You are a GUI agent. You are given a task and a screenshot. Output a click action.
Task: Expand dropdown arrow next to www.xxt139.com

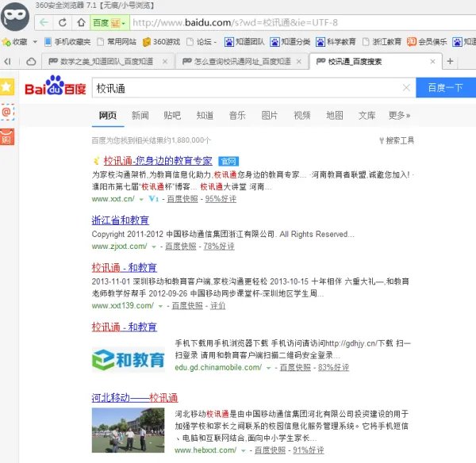click(160, 306)
